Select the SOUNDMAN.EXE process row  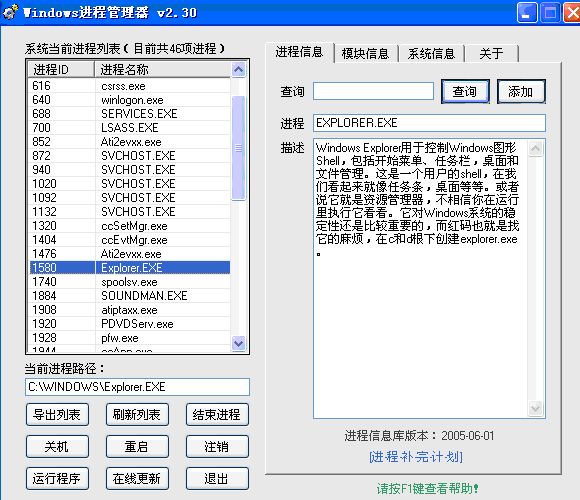[129, 296]
